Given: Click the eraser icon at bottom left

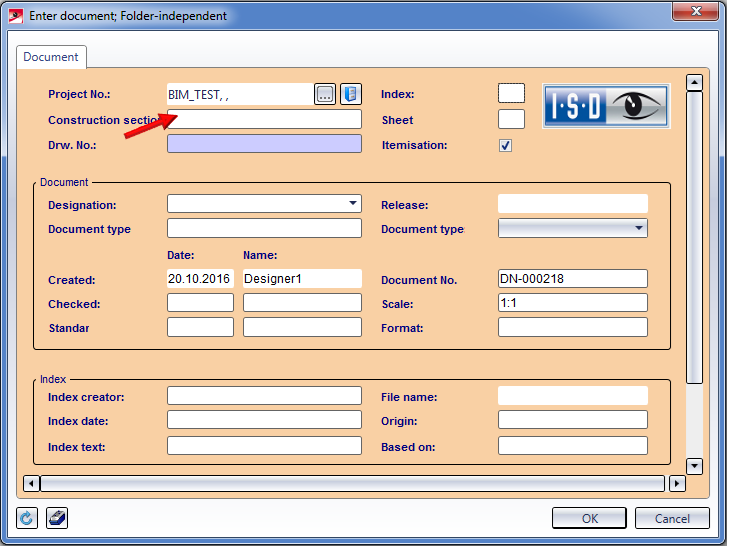Looking at the screenshot, I should pyautogui.click(x=57, y=517).
